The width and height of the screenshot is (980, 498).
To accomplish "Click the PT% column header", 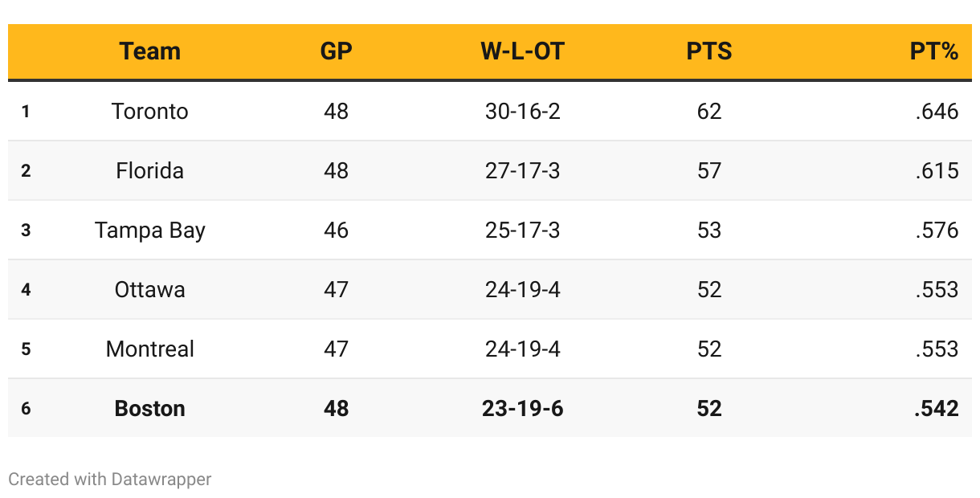I will click(x=934, y=51).
